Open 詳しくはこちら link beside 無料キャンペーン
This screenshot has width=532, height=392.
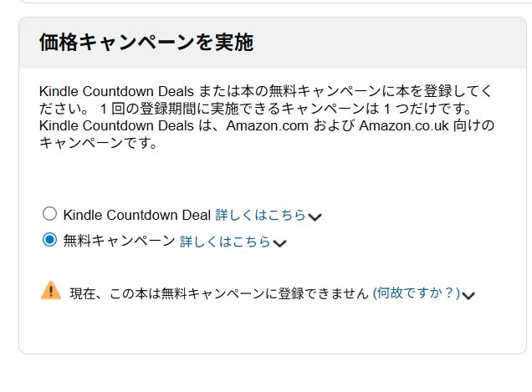[x=225, y=242]
